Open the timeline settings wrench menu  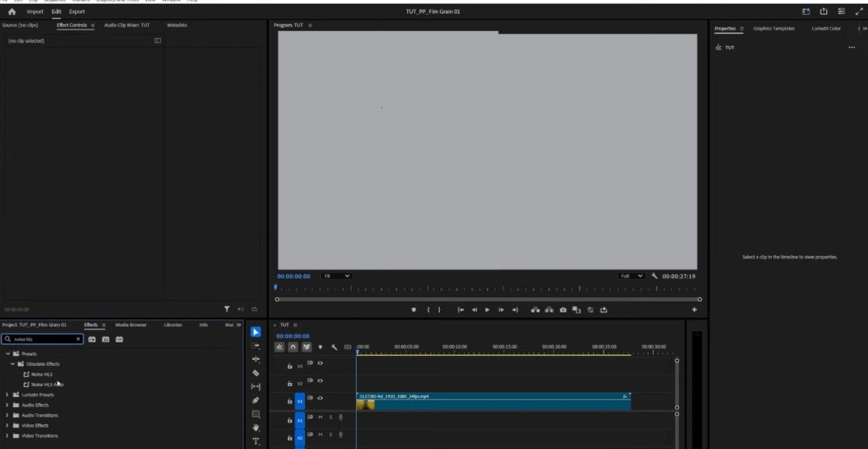coord(335,347)
